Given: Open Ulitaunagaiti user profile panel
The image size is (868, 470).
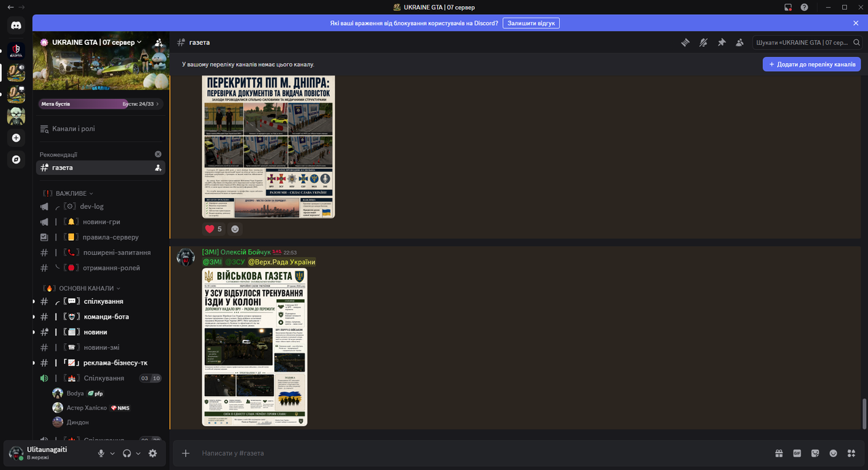Looking at the screenshot, I should point(48,453).
